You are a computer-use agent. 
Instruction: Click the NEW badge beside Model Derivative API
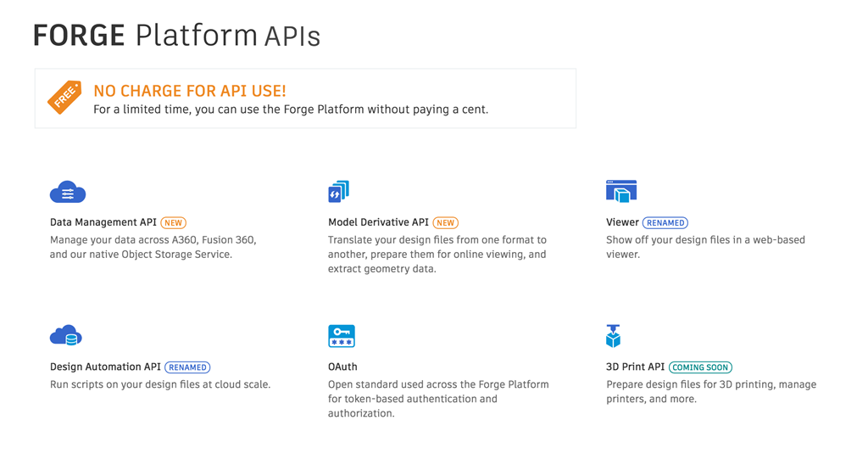[446, 223]
